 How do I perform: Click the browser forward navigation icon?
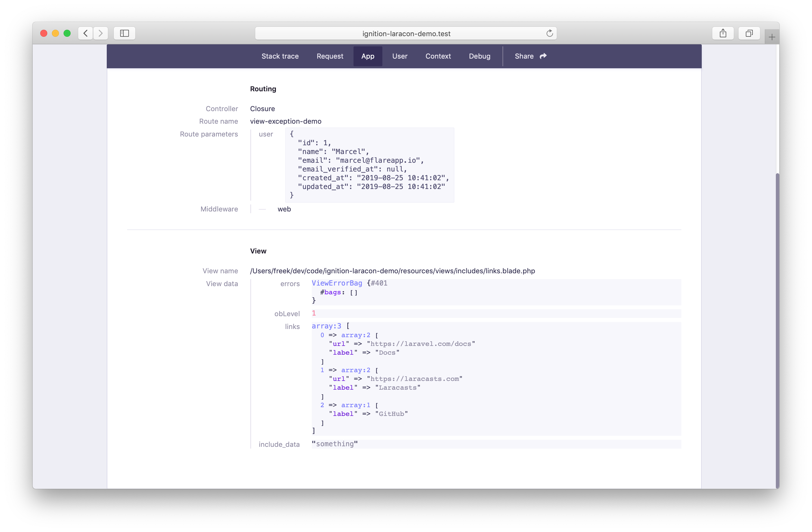click(100, 33)
